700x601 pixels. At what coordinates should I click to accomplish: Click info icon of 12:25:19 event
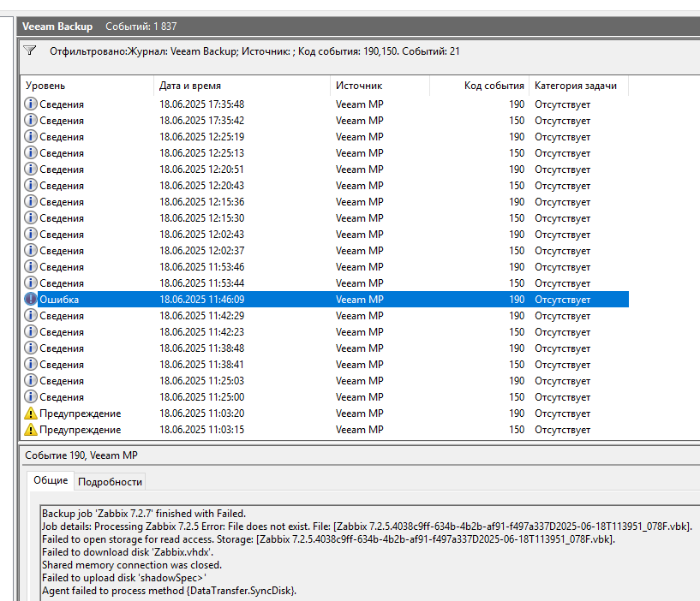point(30,136)
